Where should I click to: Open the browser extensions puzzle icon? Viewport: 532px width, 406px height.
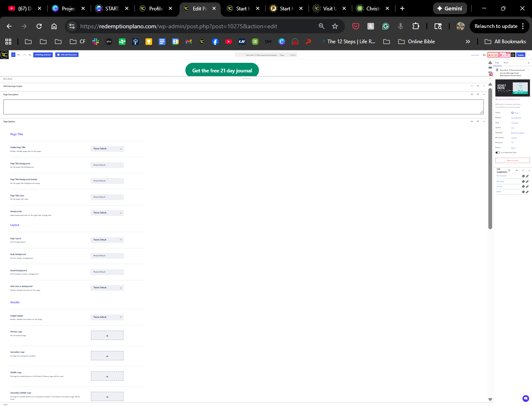pos(416,26)
